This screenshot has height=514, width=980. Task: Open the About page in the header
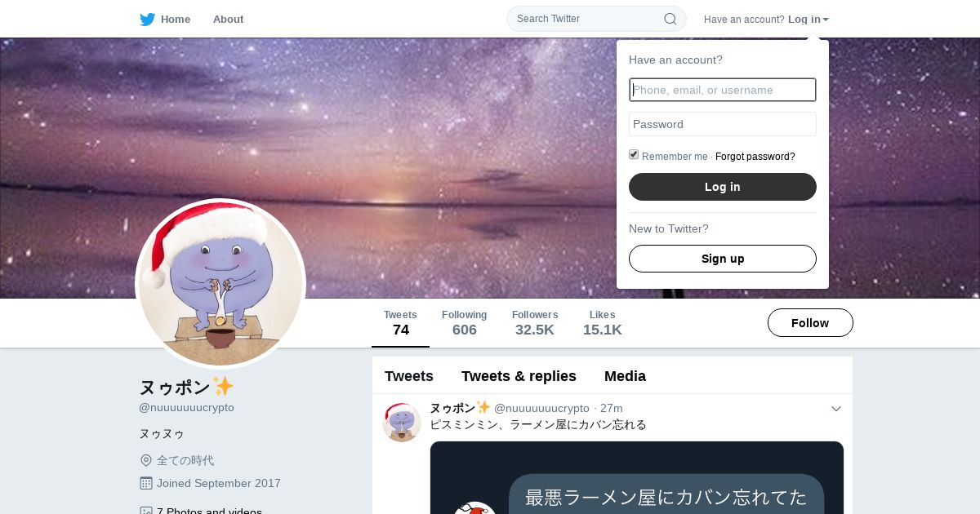point(228,20)
